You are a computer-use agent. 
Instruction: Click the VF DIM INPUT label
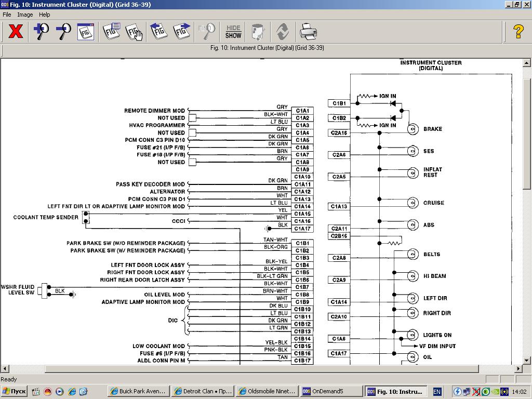pos(437,346)
